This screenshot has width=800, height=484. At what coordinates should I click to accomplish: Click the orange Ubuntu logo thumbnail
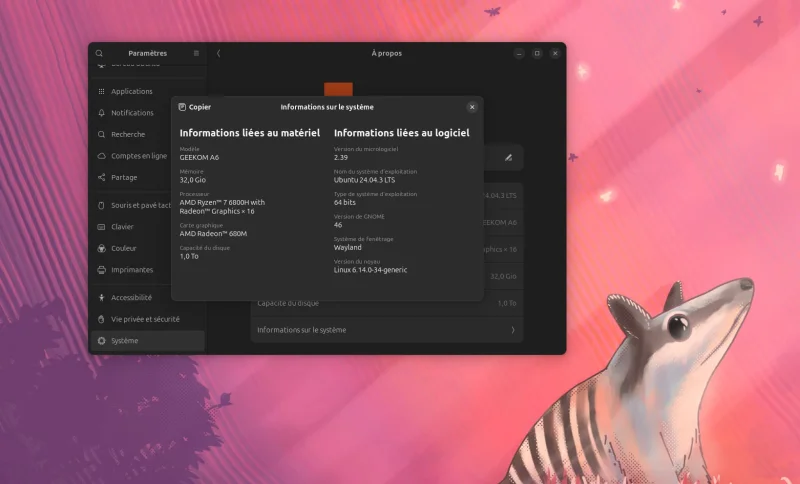pos(338,89)
